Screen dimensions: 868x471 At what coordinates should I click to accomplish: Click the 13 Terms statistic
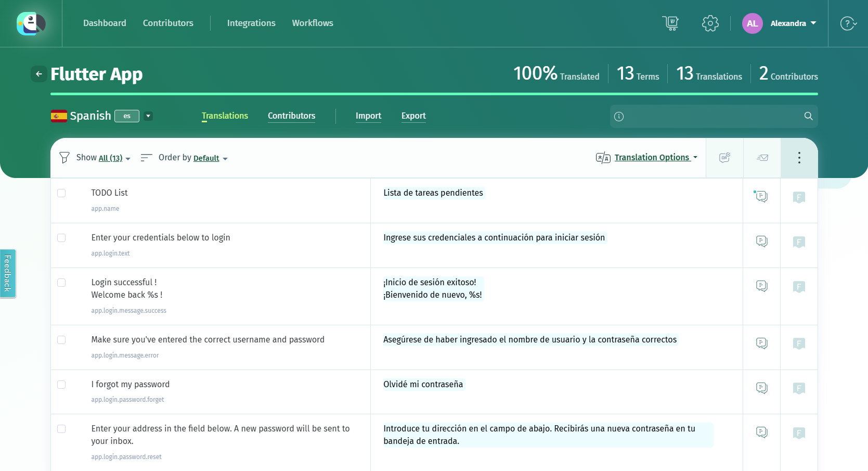638,73
